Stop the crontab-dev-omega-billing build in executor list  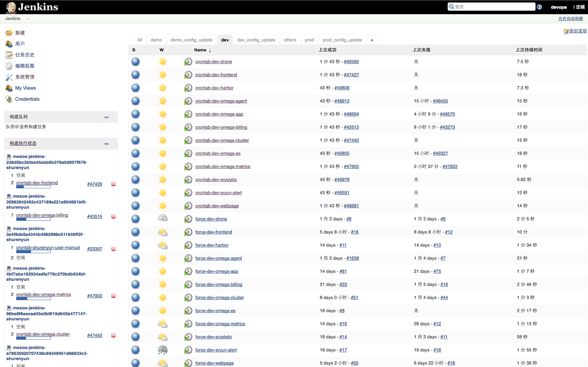click(x=113, y=217)
